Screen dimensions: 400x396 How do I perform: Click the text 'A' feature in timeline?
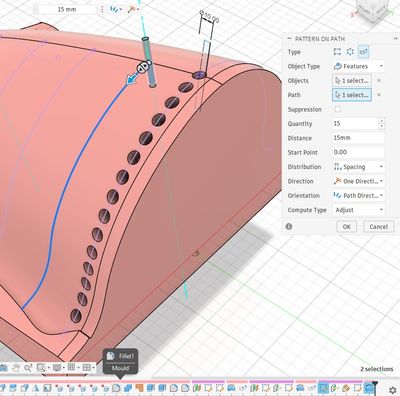pyautogui.click(x=36, y=388)
